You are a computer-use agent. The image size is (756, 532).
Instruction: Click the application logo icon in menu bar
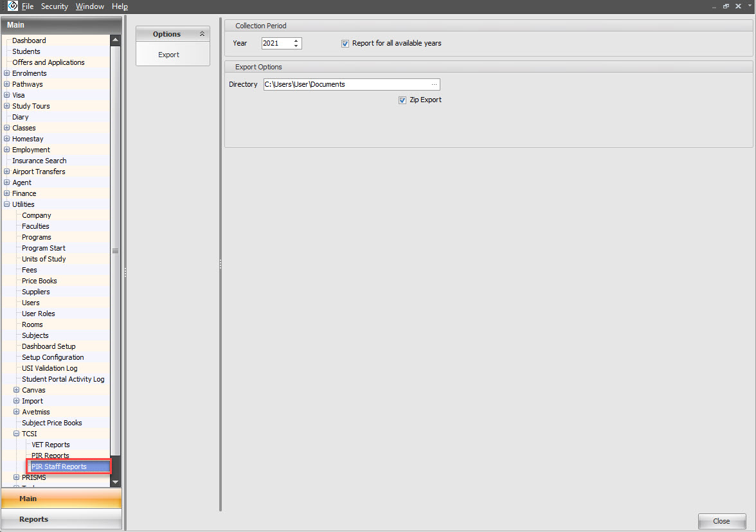coord(12,6)
